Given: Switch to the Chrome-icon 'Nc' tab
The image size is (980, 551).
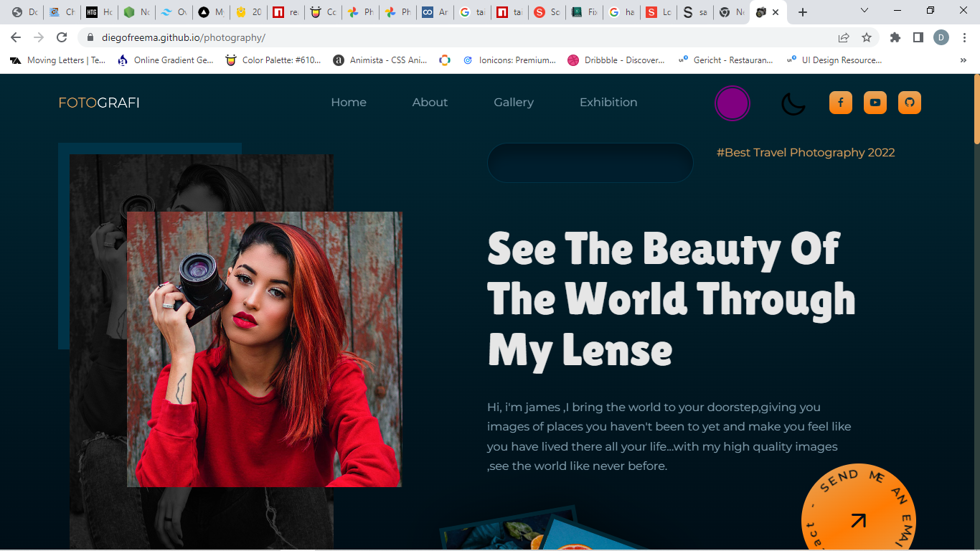Looking at the screenshot, I should tap(733, 12).
